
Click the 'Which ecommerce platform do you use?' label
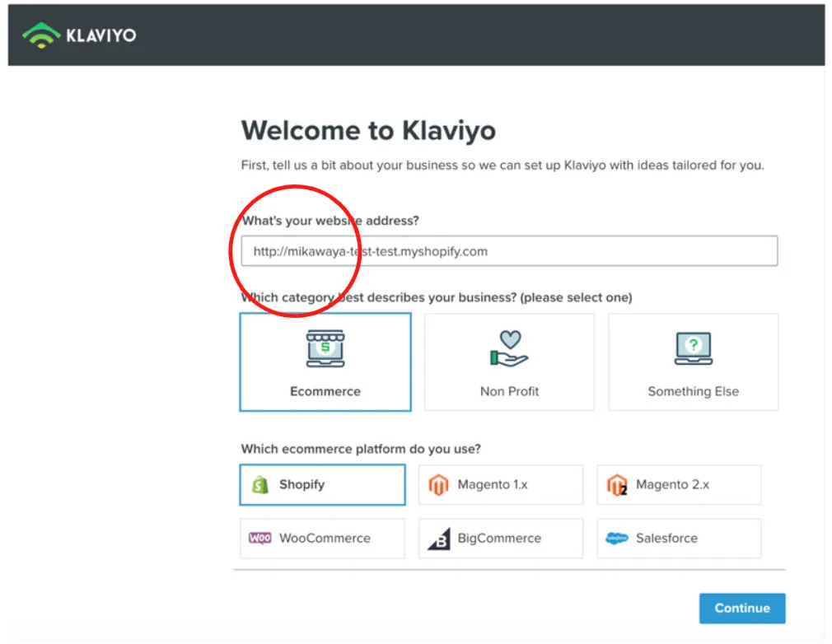coord(361,449)
